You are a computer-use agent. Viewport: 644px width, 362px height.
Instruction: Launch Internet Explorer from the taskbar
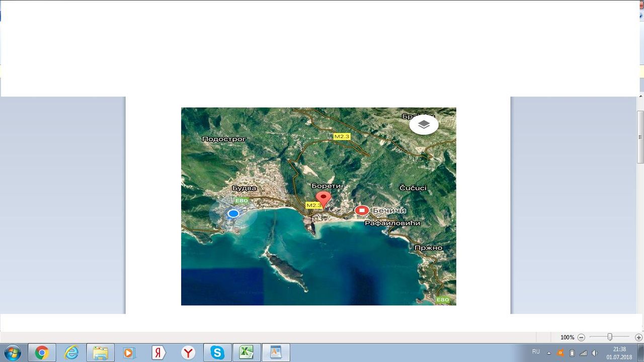pyautogui.click(x=71, y=352)
